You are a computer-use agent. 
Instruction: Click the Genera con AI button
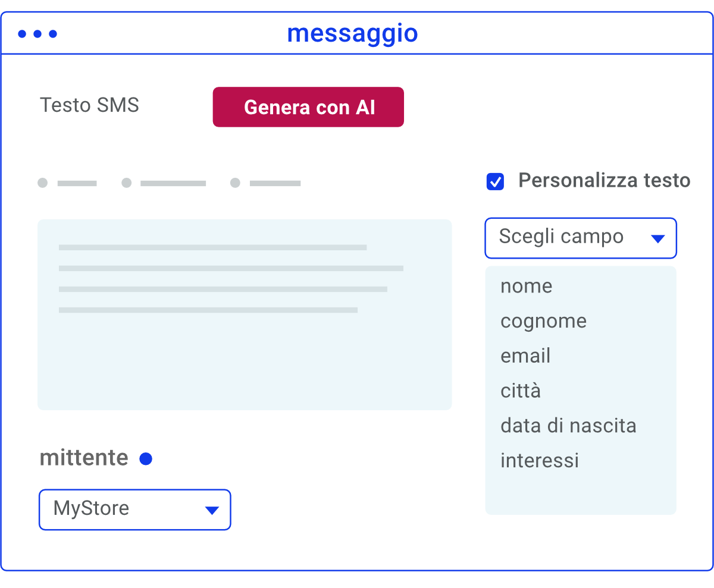[308, 107]
